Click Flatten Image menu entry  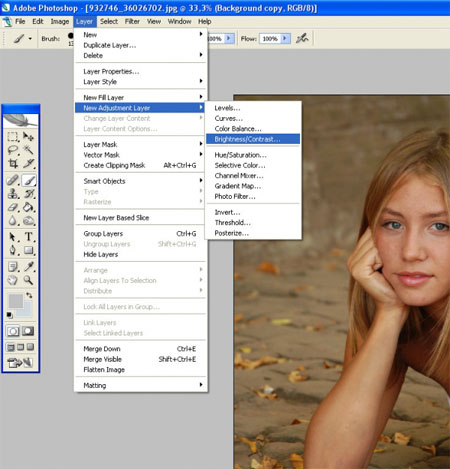(x=141, y=370)
